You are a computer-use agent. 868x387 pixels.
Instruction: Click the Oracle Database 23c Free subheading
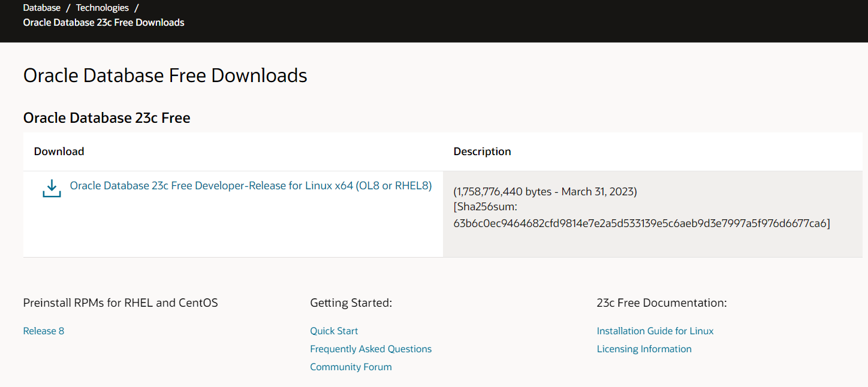coord(107,118)
